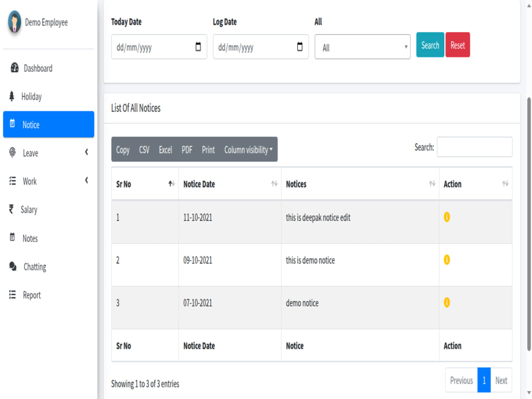Select Notice menu item

pos(48,124)
